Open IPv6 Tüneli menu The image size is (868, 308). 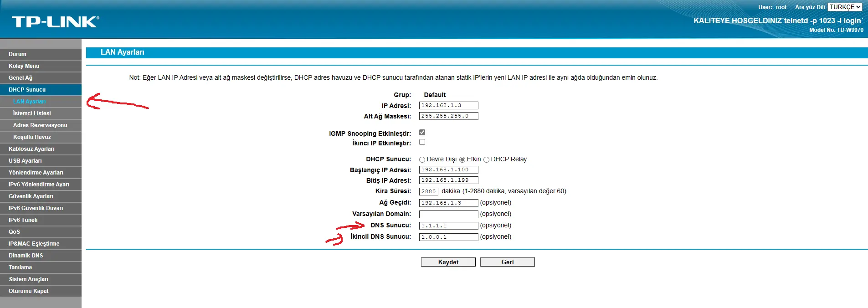point(41,220)
